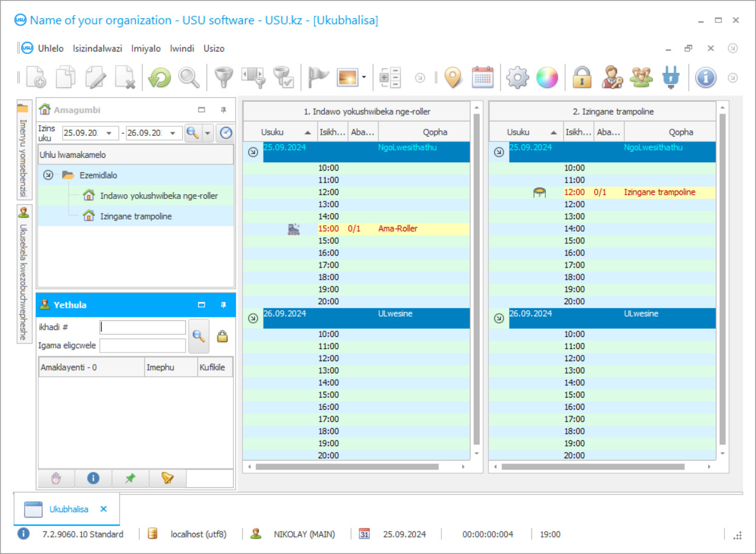Pin the Yethula panel
The height and width of the screenshot is (554, 756).
223,305
